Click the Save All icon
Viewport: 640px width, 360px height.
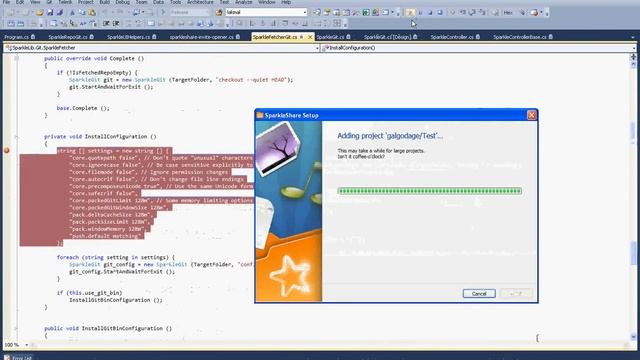tap(60, 13)
